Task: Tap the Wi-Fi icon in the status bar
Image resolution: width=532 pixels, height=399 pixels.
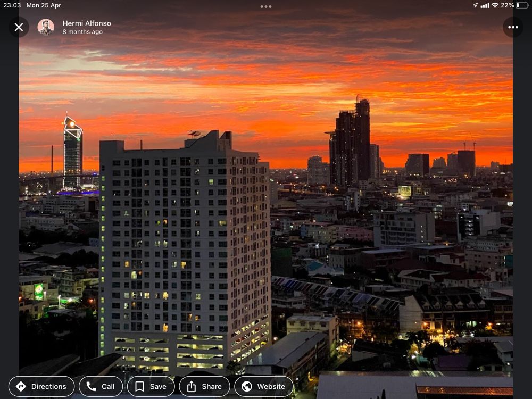Action: 496,5
